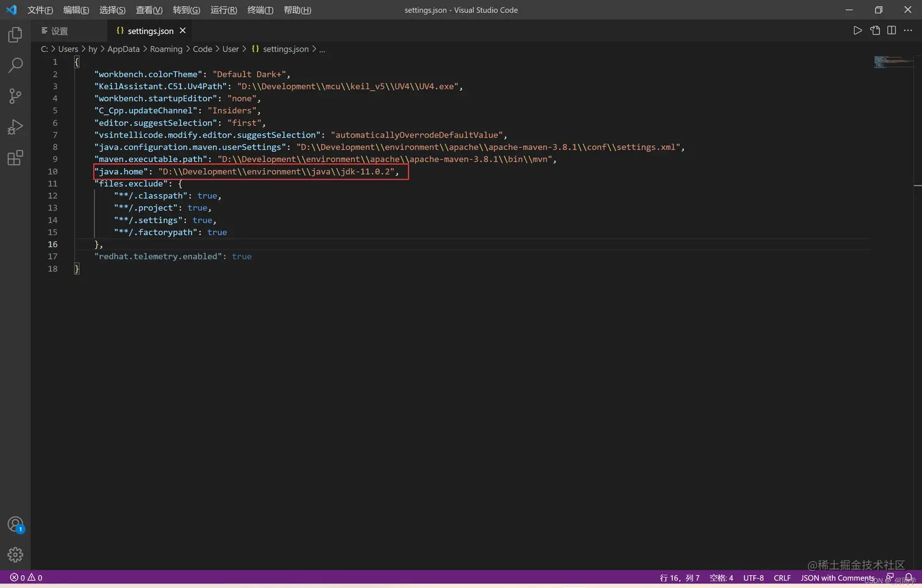Click line number 16 in gutter
Viewport: 922px width, 588px height.
click(52, 245)
